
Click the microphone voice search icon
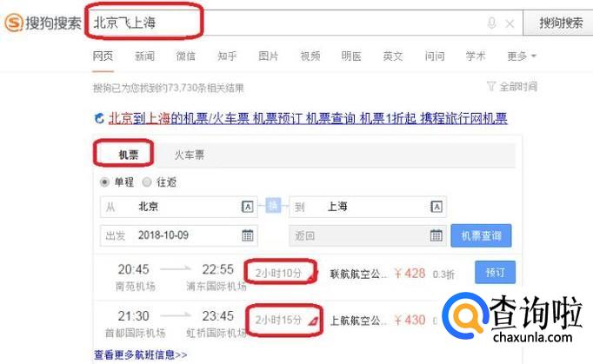pyautogui.click(x=491, y=23)
